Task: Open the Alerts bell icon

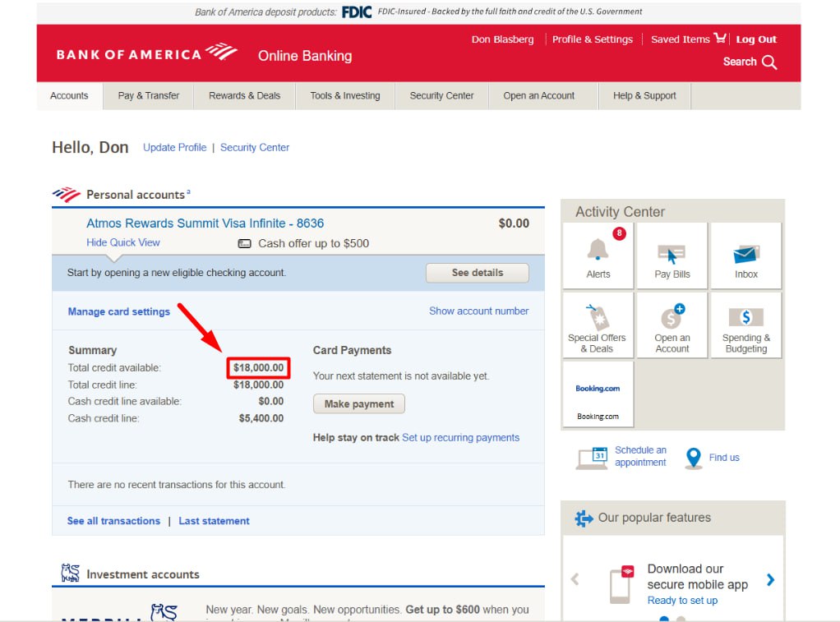Action: pyautogui.click(x=598, y=250)
